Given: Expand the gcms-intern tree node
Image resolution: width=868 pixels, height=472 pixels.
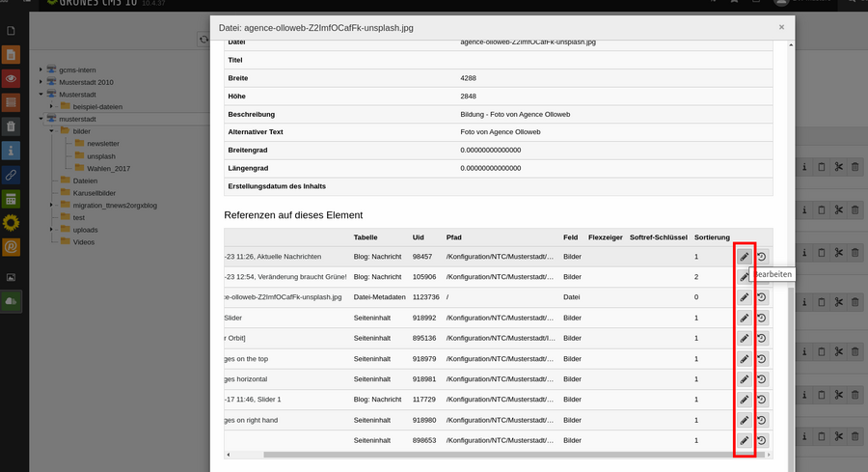Looking at the screenshot, I should pos(41,69).
